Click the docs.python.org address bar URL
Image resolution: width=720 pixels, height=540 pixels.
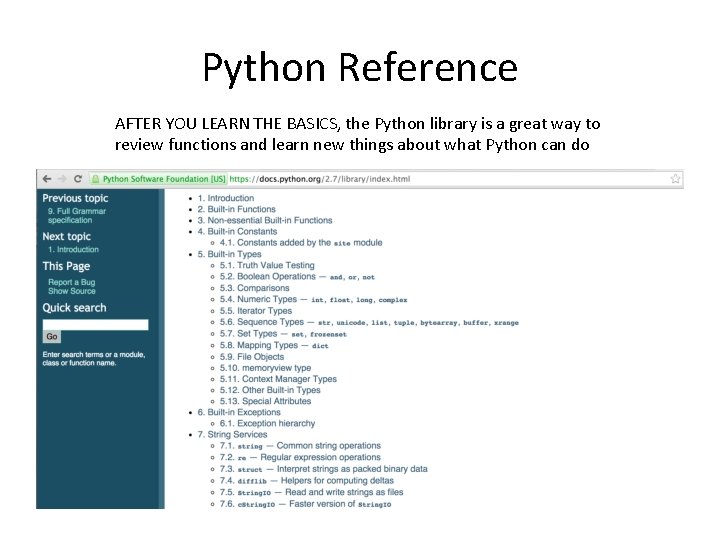(x=320, y=179)
